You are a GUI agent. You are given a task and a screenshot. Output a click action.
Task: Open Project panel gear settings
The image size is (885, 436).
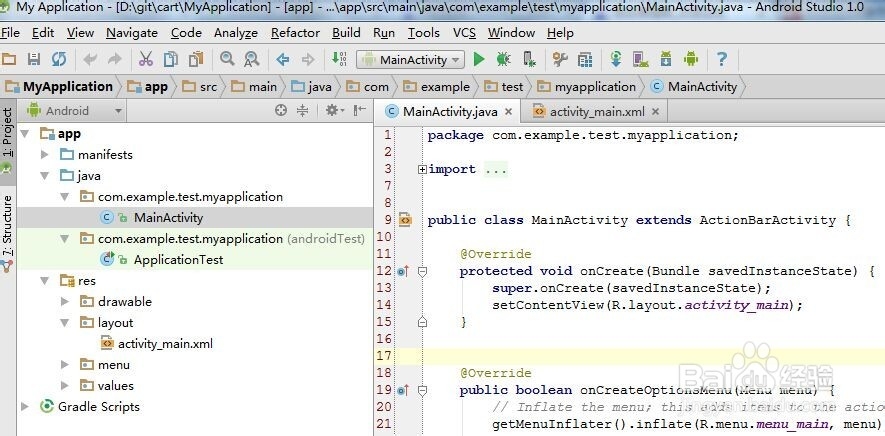334,111
